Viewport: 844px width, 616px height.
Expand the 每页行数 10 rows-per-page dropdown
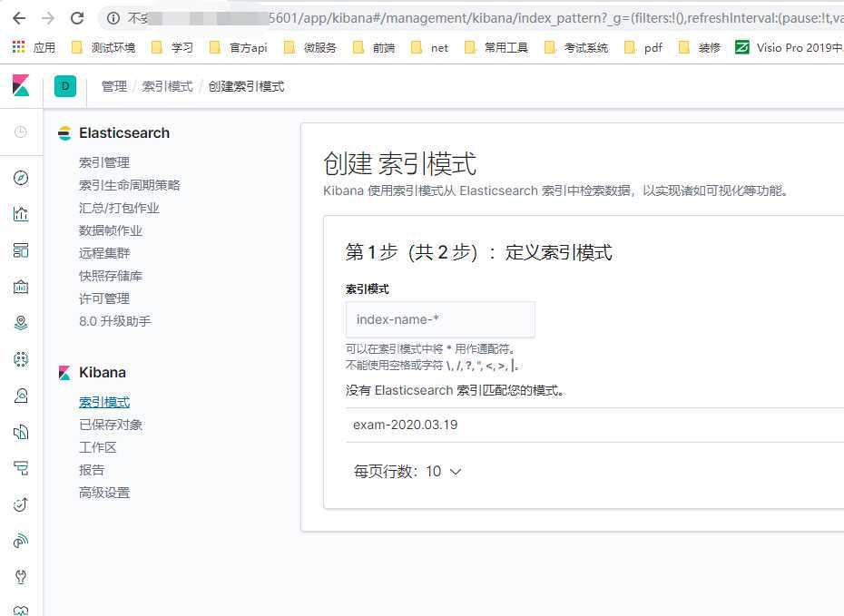click(407, 471)
